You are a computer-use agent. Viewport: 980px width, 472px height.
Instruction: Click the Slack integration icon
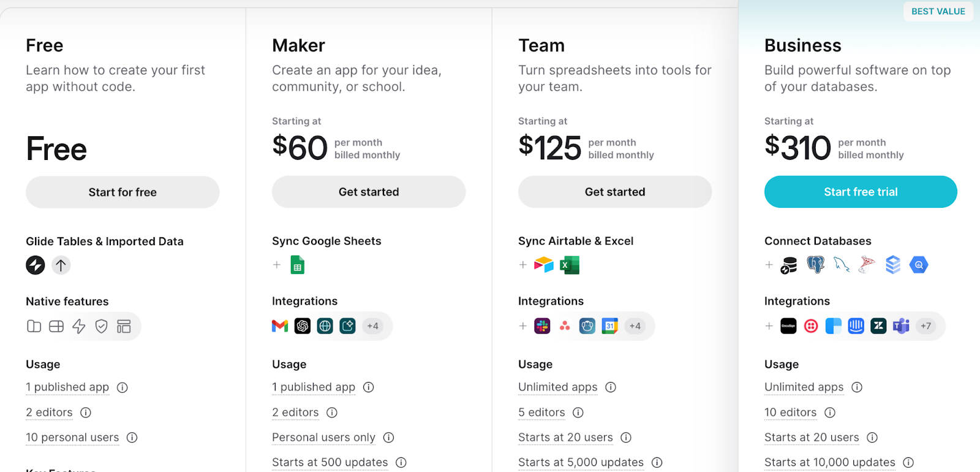click(x=541, y=325)
